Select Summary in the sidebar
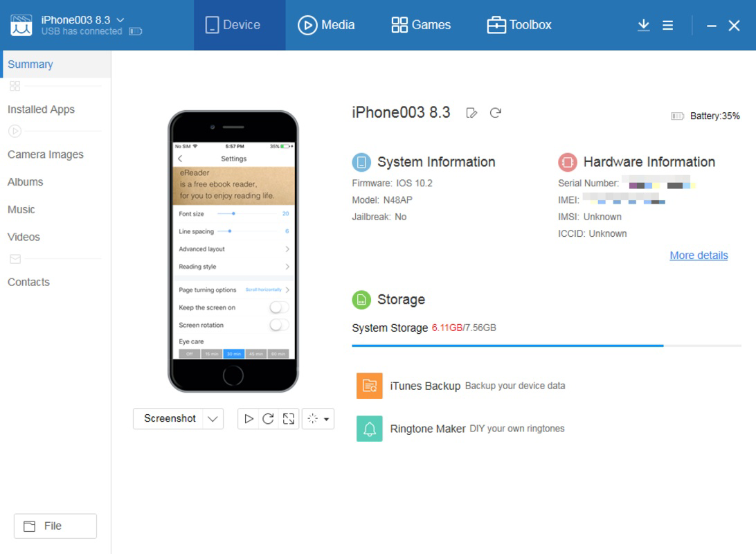 [55, 64]
